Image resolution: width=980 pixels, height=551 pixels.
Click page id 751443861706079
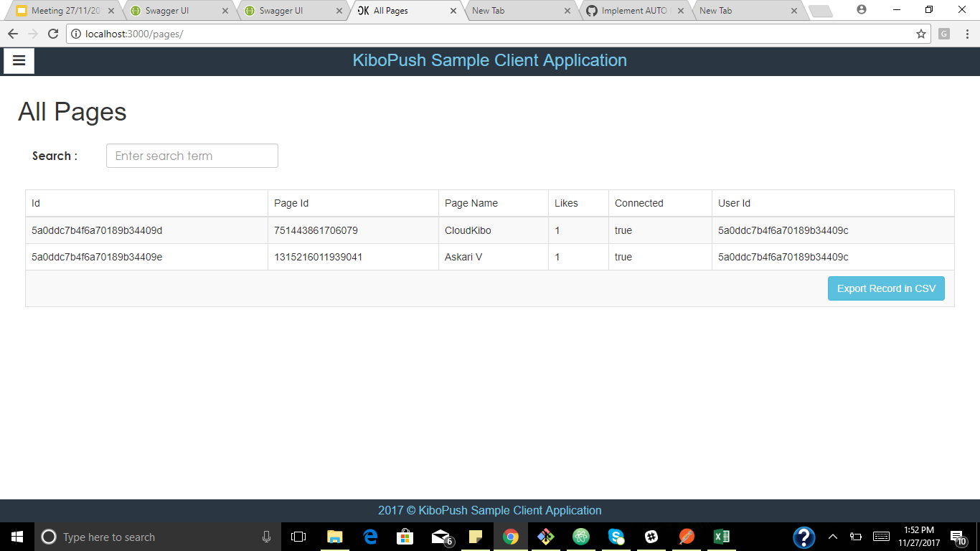pos(316,230)
